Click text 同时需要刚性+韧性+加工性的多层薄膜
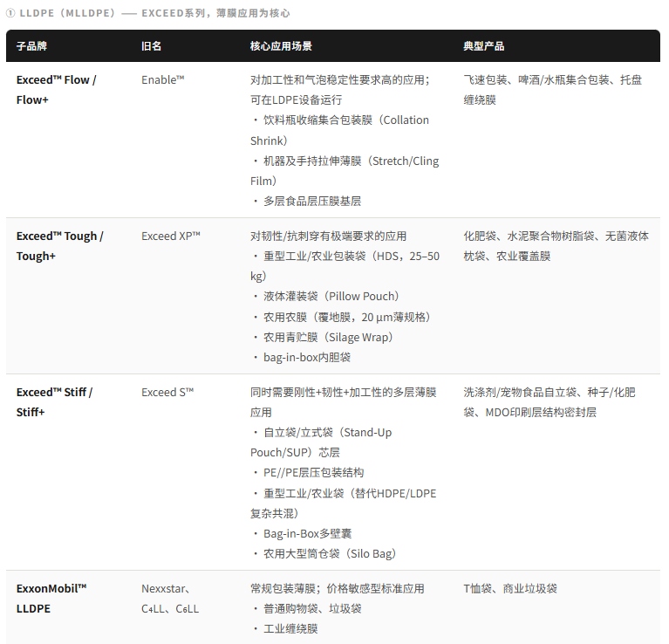The width and height of the screenshot is (669, 644). point(343,392)
